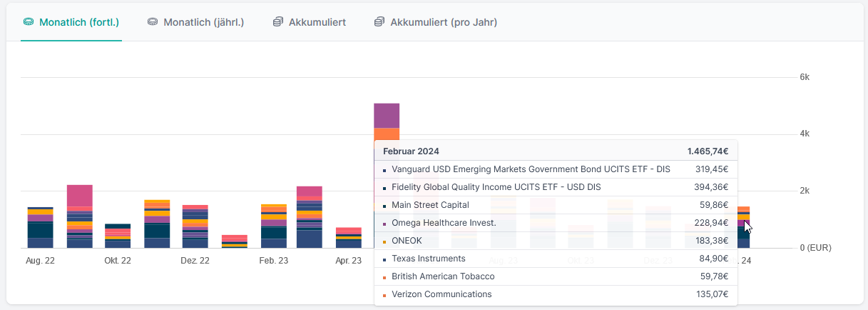Click the purple top segment of tallest bar
Image resolution: width=868 pixels, height=310 pixels.
387,115
